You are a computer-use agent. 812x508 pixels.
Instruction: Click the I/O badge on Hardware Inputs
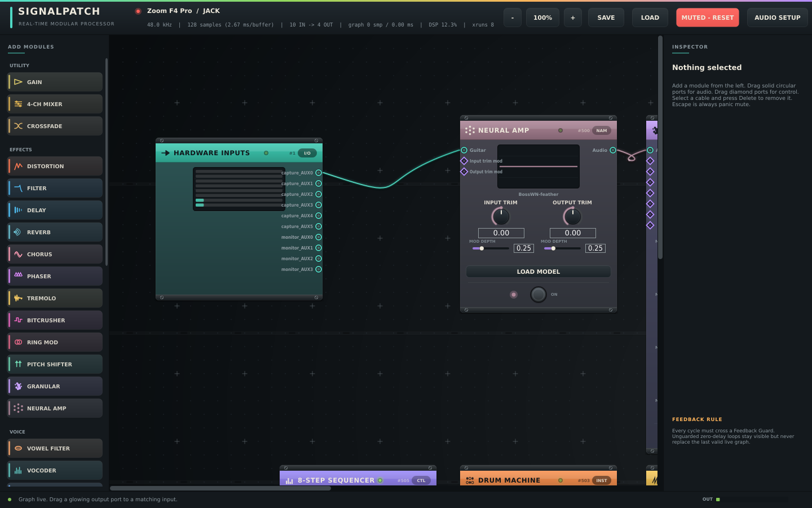pyautogui.click(x=307, y=153)
